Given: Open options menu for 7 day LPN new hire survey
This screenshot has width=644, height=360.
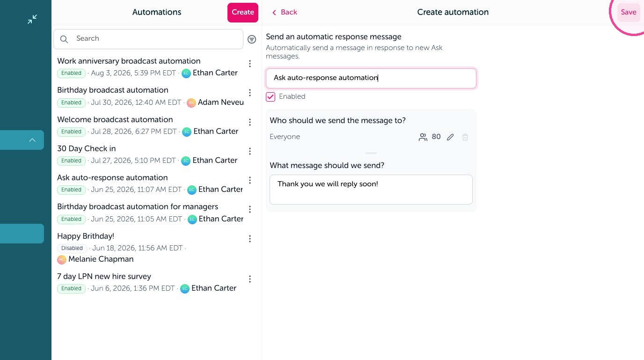Looking at the screenshot, I should [250, 279].
